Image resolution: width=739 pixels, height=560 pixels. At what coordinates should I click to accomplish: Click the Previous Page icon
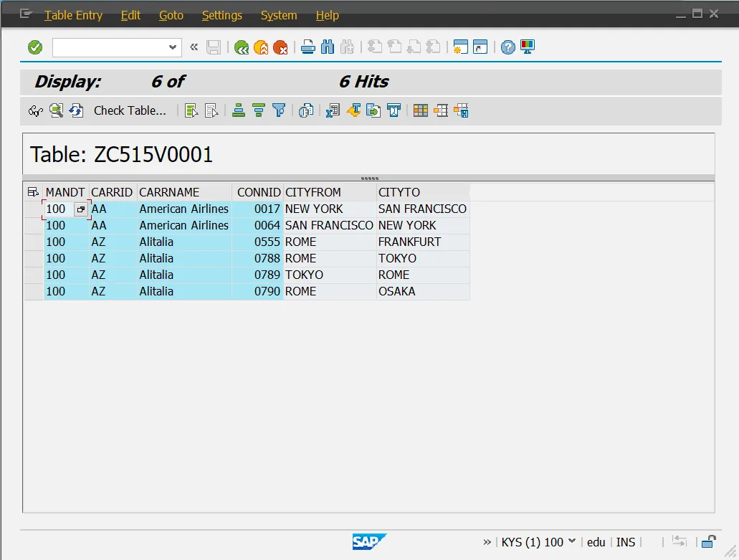point(394,47)
